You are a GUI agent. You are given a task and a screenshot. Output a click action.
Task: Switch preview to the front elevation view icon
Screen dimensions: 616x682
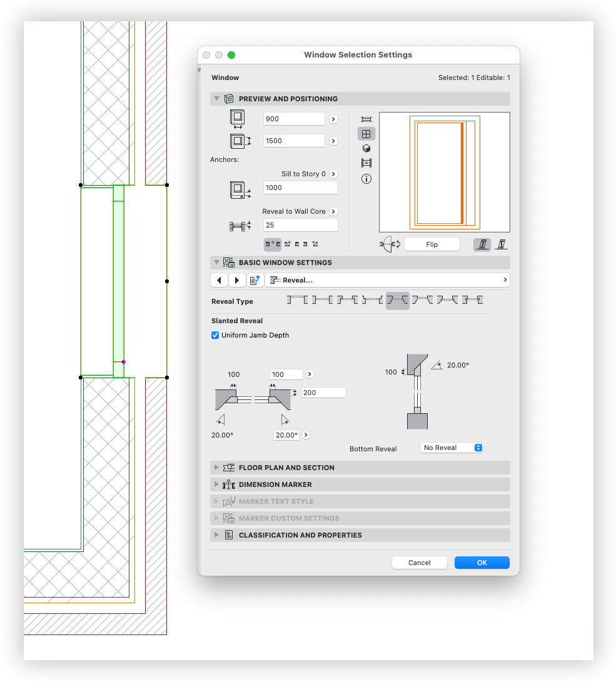[366, 134]
